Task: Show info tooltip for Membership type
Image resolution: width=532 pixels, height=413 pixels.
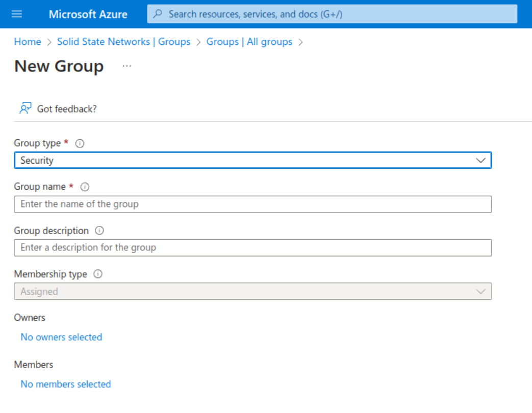Action: pos(98,274)
